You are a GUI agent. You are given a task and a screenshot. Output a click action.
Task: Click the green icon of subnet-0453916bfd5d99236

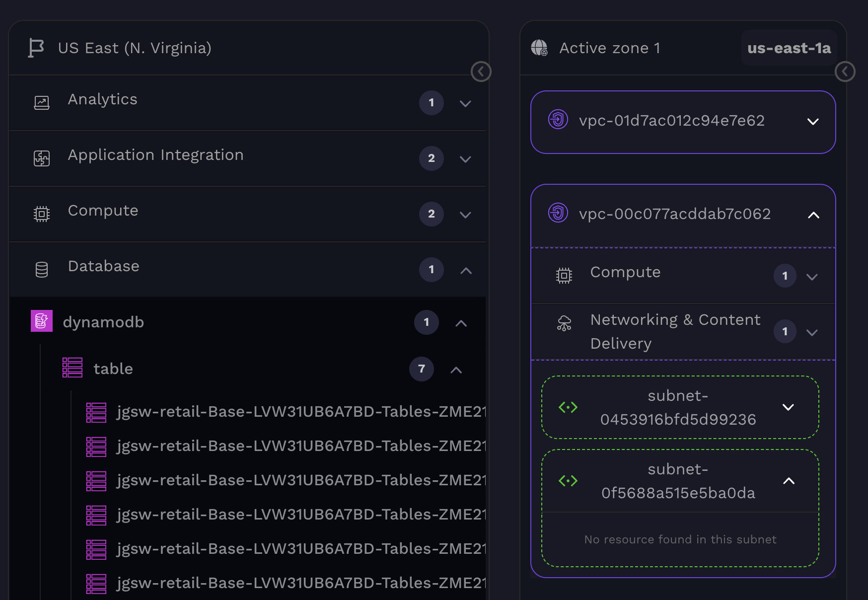point(568,407)
